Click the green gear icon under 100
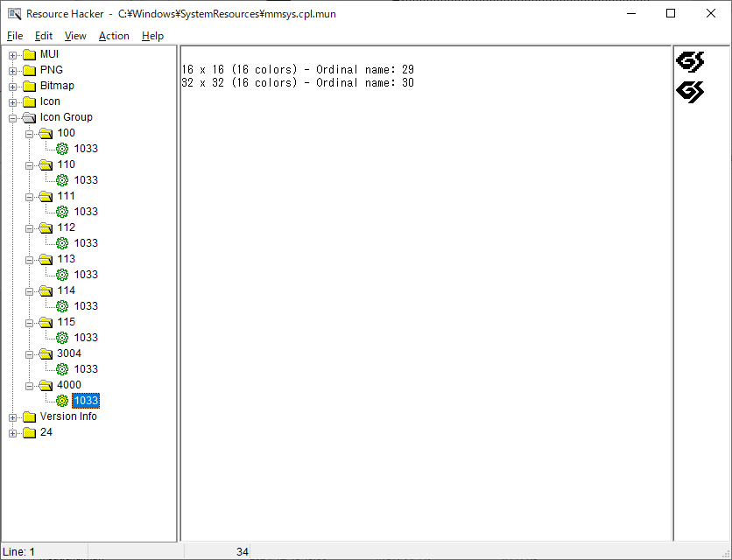This screenshot has width=732, height=560. point(62,149)
